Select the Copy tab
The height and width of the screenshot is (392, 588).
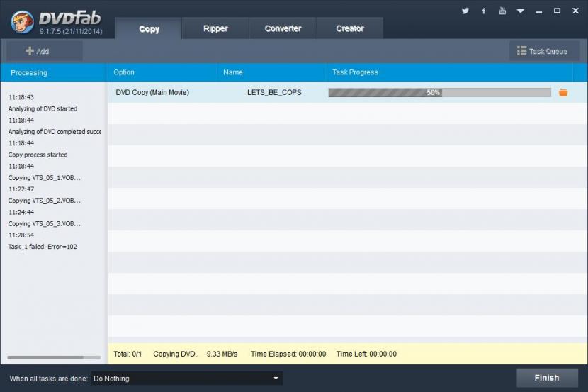(149, 29)
